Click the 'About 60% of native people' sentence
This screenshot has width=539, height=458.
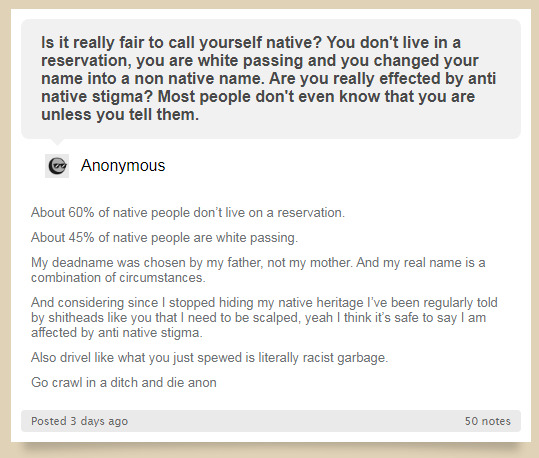click(x=188, y=212)
